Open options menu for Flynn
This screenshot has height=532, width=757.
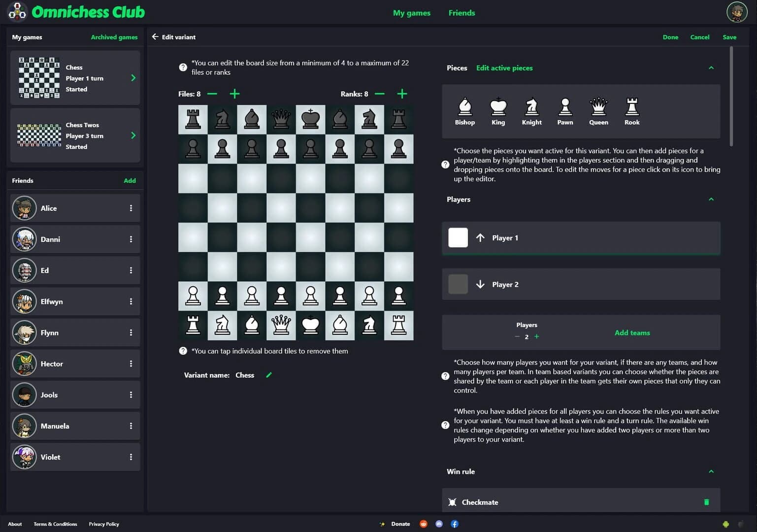pyautogui.click(x=131, y=332)
